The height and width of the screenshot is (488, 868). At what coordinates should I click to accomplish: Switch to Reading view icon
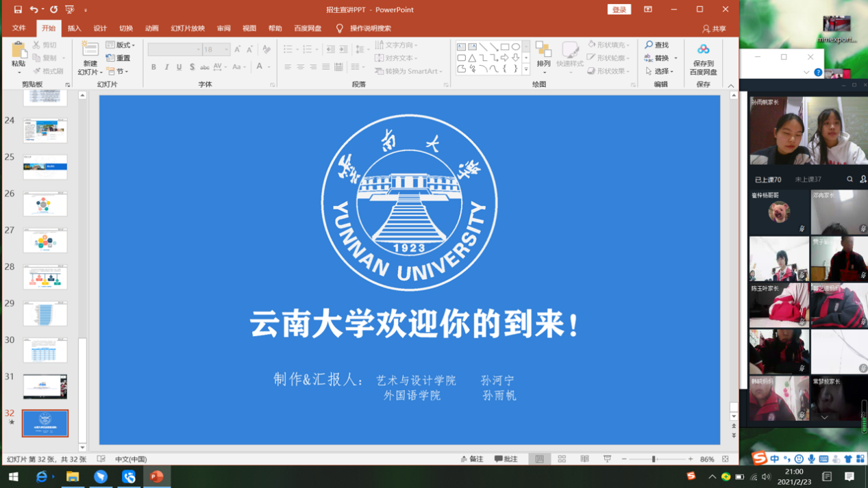coord(584,459)
